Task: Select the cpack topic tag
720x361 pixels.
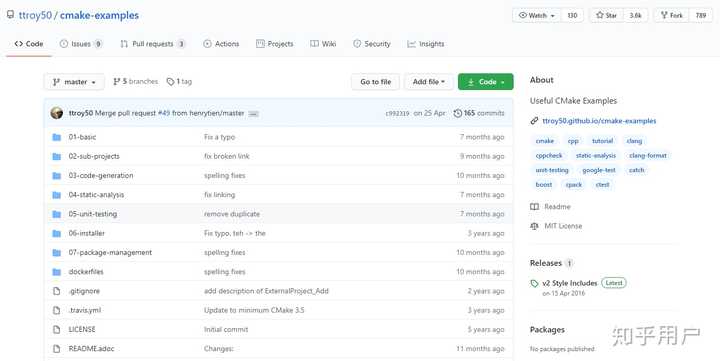Action: 574,185
